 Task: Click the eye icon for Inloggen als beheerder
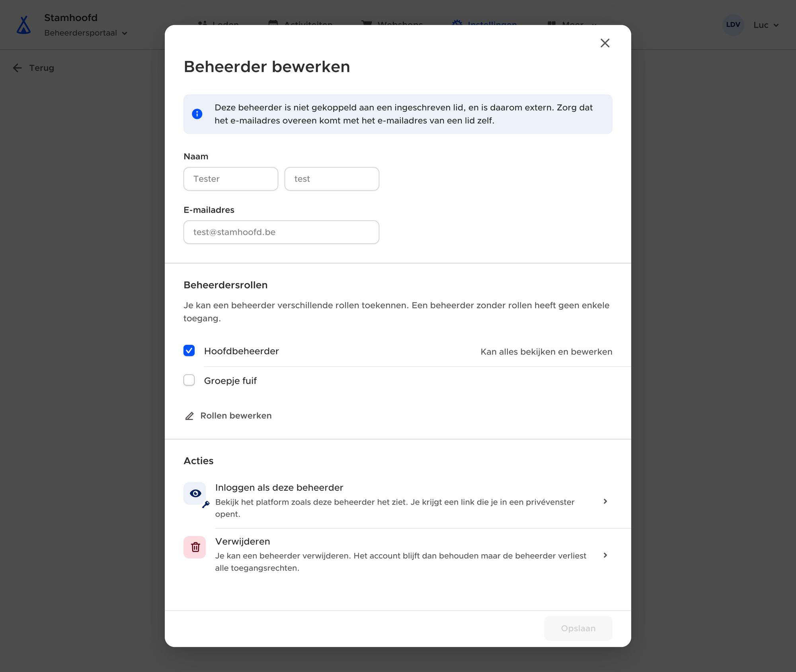(195, 493)
